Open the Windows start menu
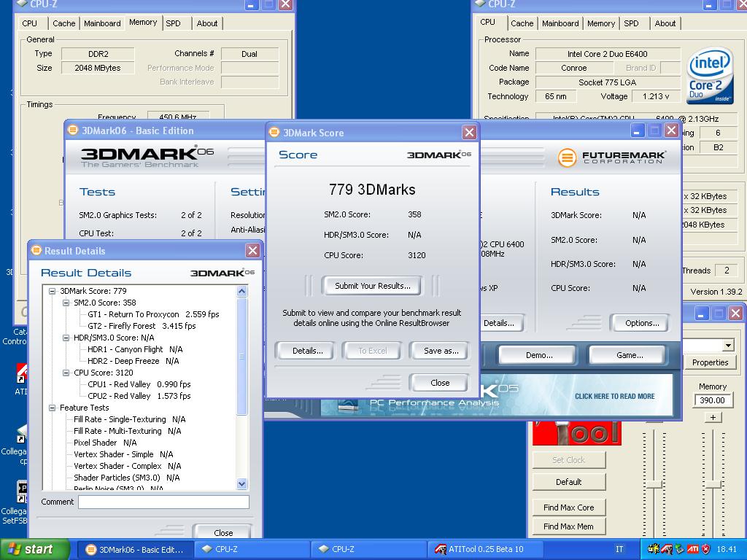 coord(35,549)
